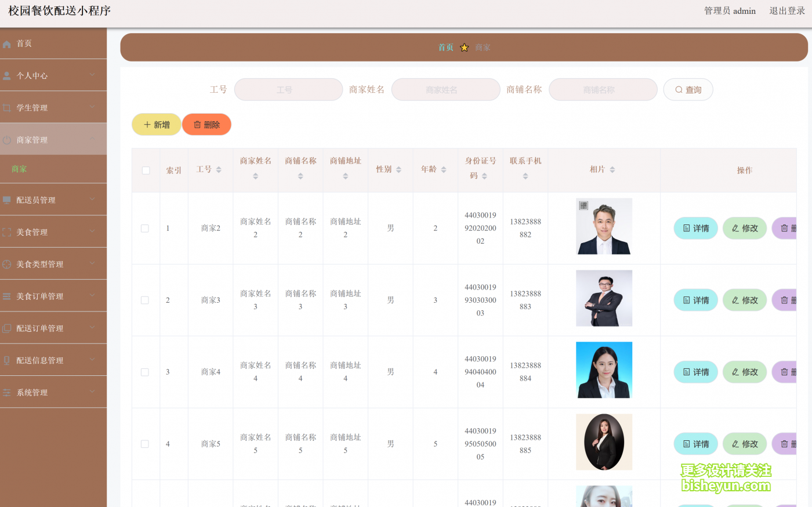
Task: Expand the 学生管理 menu chevron
Action: pyautogui.click(x=92, y=107)
